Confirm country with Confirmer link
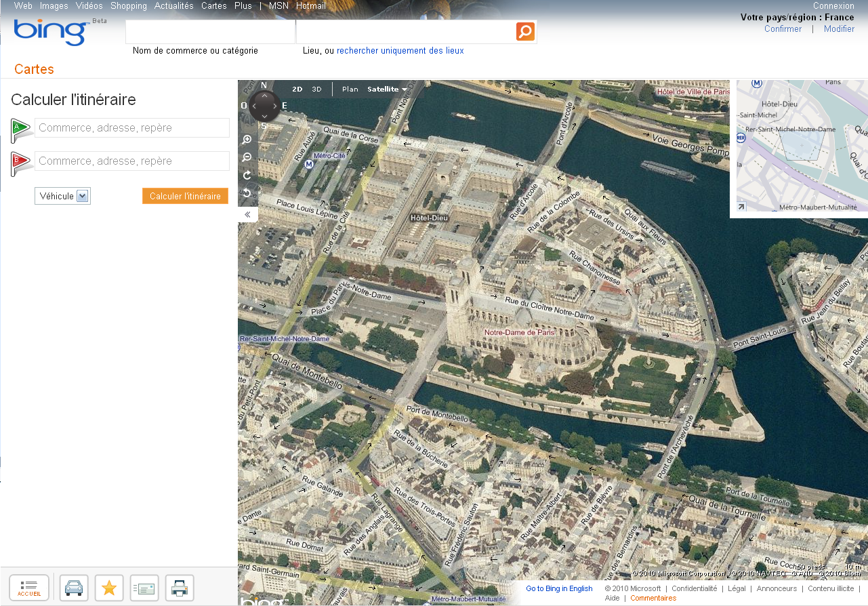 [x=783, y=28]
